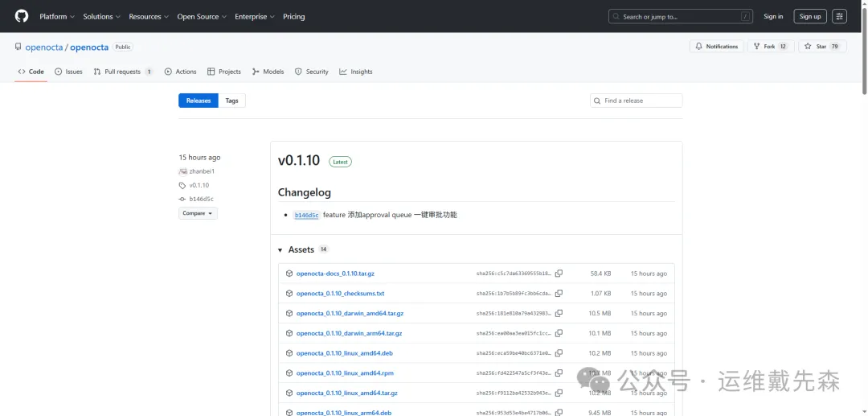Download openocta_0.1.10_linux_amd64.tar.gz

click(x=347, y=393)
